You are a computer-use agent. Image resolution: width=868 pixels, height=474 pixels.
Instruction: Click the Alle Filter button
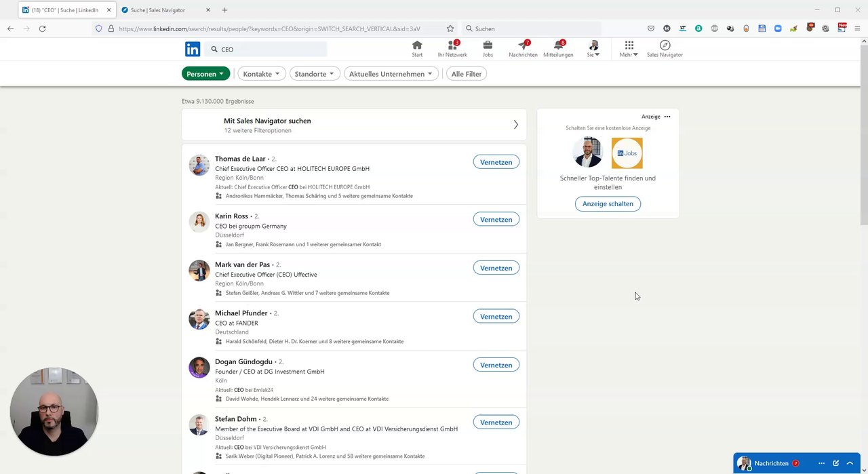[467, 74]
